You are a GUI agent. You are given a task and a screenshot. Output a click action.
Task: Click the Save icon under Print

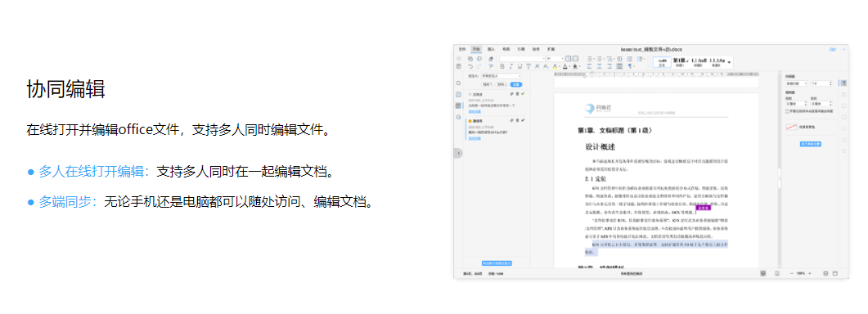pyautogui.click(x=459, y=66)
